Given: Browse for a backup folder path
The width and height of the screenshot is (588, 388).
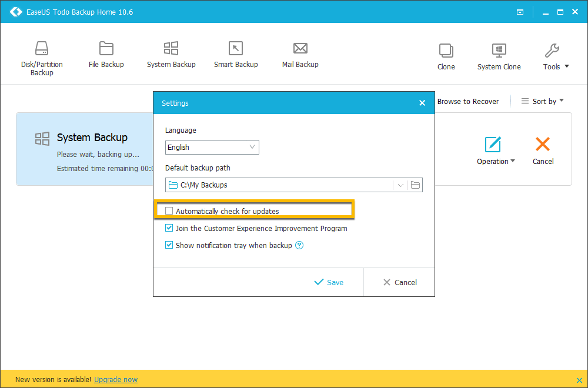Looking at the screenshot, I should [415, 185].
